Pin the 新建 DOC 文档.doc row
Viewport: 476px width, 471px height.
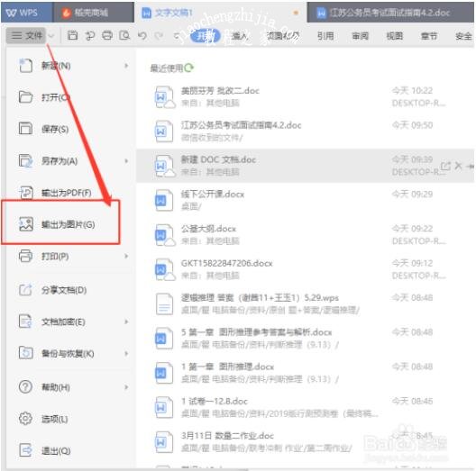pos(471,167)
